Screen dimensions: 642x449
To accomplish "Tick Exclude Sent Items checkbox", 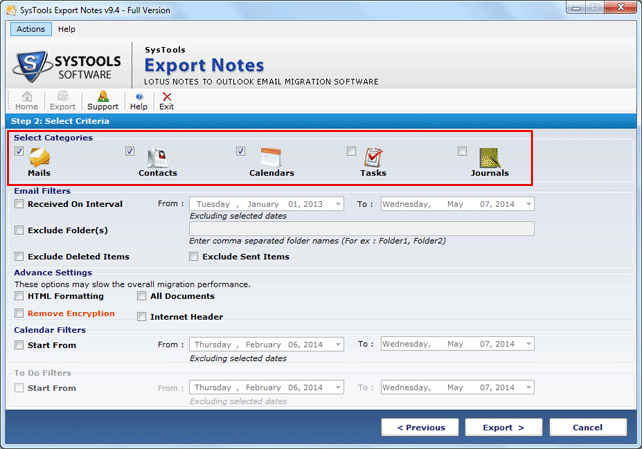I will pyautogui.click(x=193, y=256).
